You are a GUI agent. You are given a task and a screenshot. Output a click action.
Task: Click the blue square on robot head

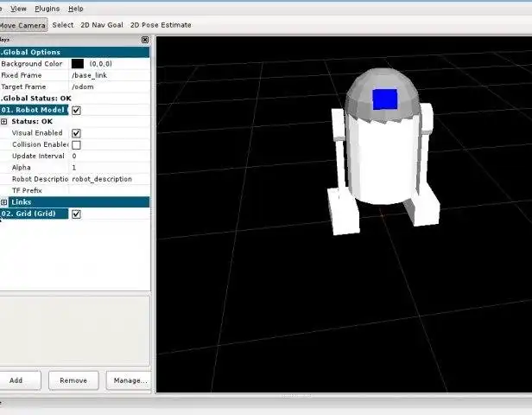(385, 99)
